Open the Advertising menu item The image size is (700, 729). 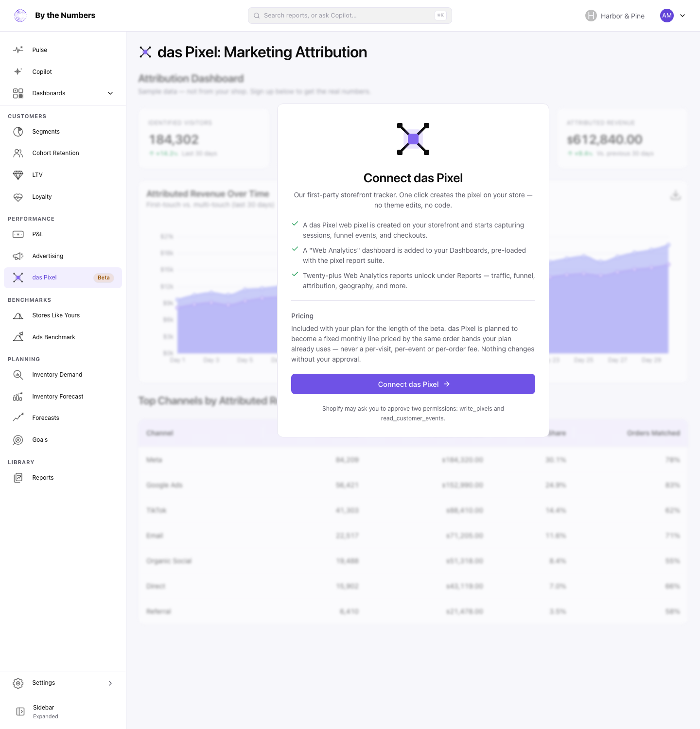pyautogui.click(x=48, y=256)
